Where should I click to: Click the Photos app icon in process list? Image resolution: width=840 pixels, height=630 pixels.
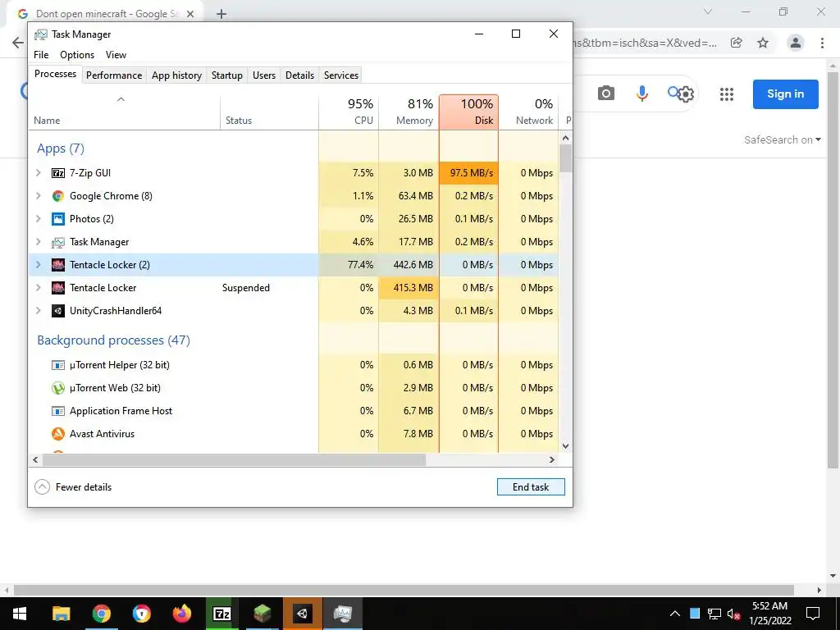(58, 219)
